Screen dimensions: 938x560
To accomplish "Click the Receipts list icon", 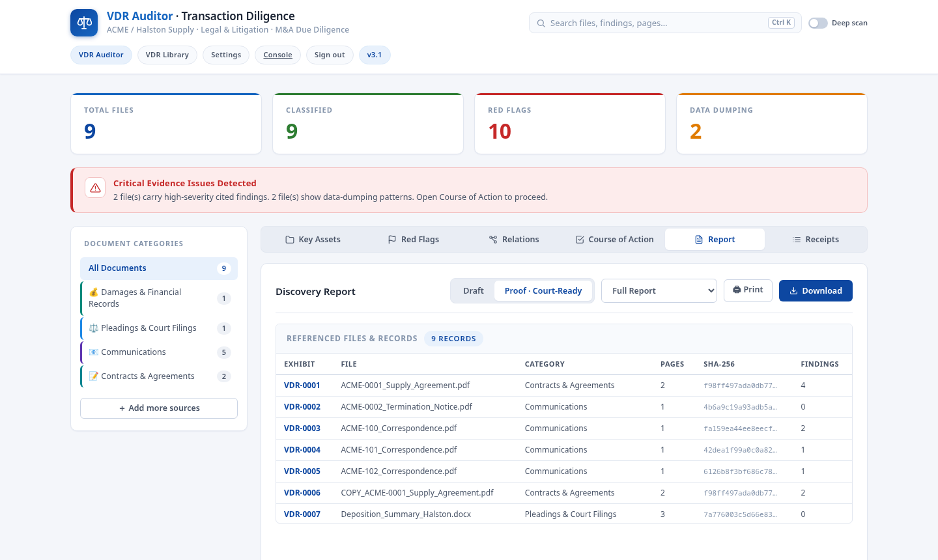I will point(797,240).
